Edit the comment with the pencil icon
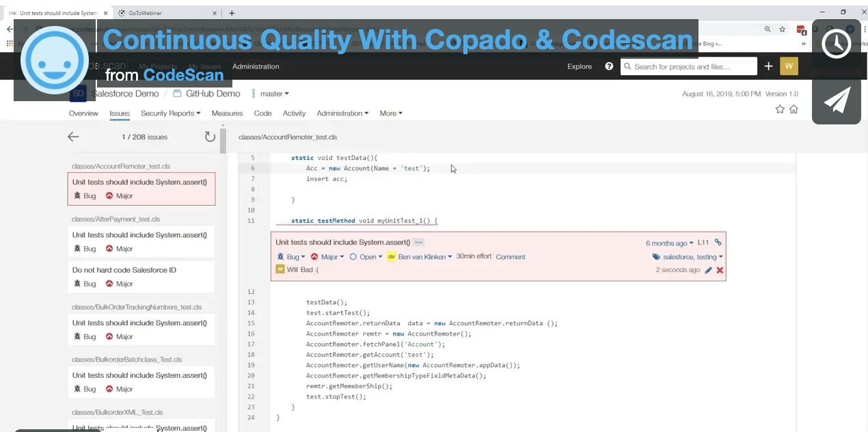Image resolution: width=868 pixels, height=432 pixels. click(708, 270)
